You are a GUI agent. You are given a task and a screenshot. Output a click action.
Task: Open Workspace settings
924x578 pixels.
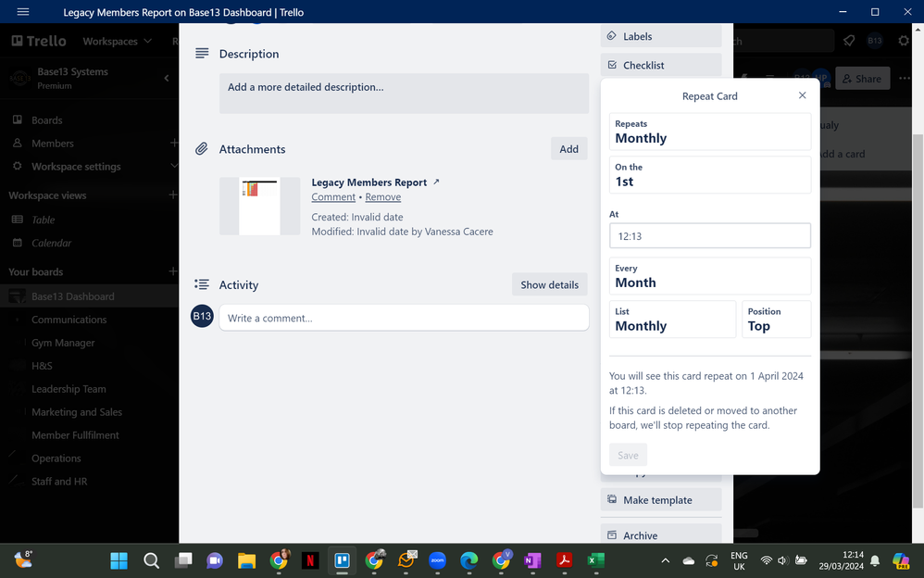pyautogui.click(x=76, y=167)
